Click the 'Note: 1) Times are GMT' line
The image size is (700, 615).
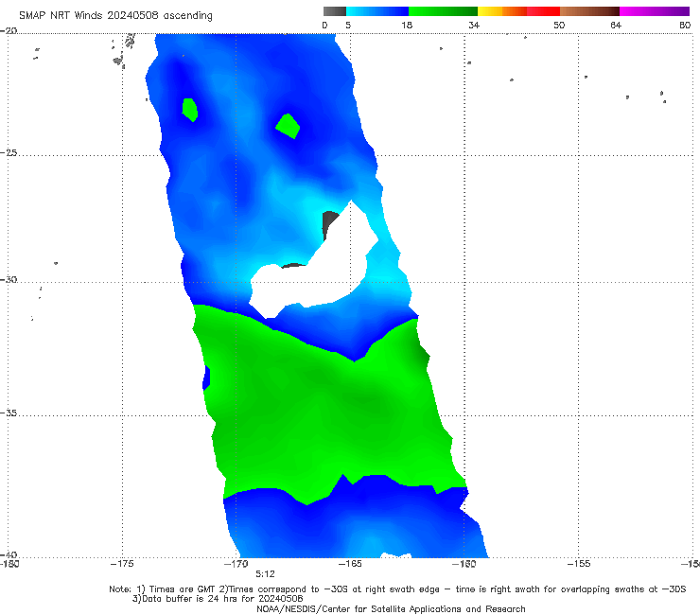397,589
